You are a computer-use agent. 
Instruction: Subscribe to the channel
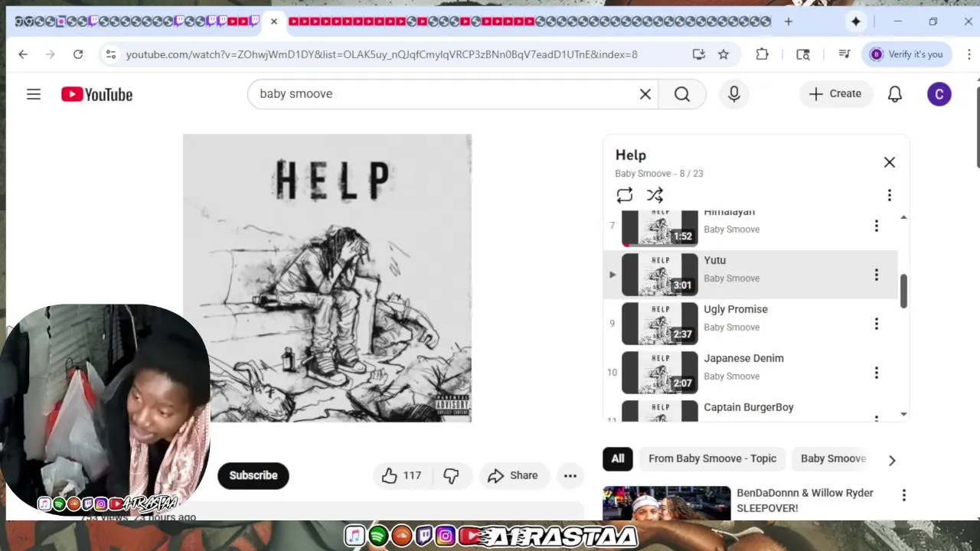tap(253, 475)
